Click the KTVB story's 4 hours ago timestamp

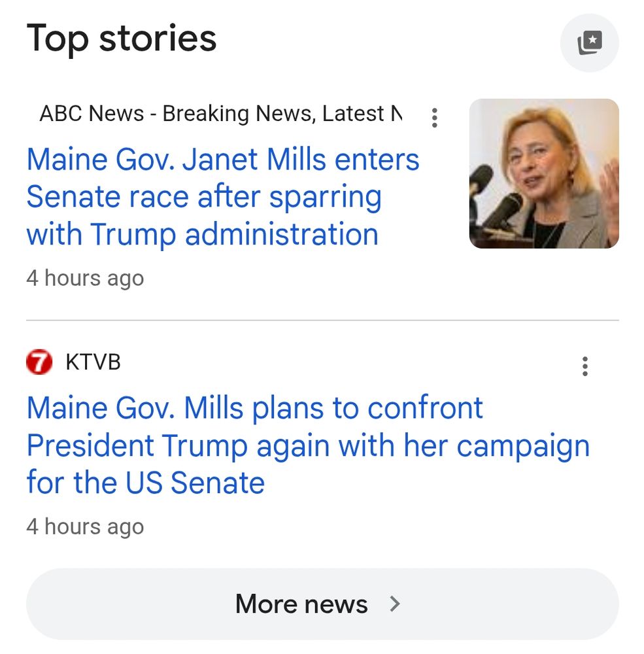point(85,526)
